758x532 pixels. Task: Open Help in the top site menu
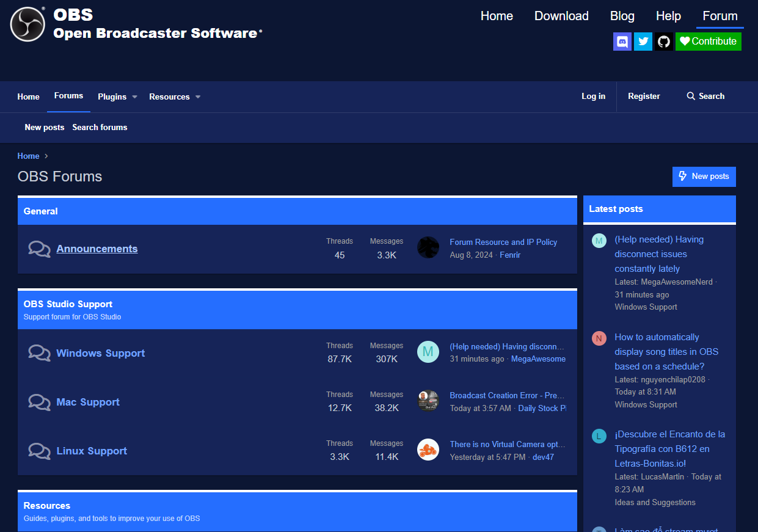(x=668, y=16)
